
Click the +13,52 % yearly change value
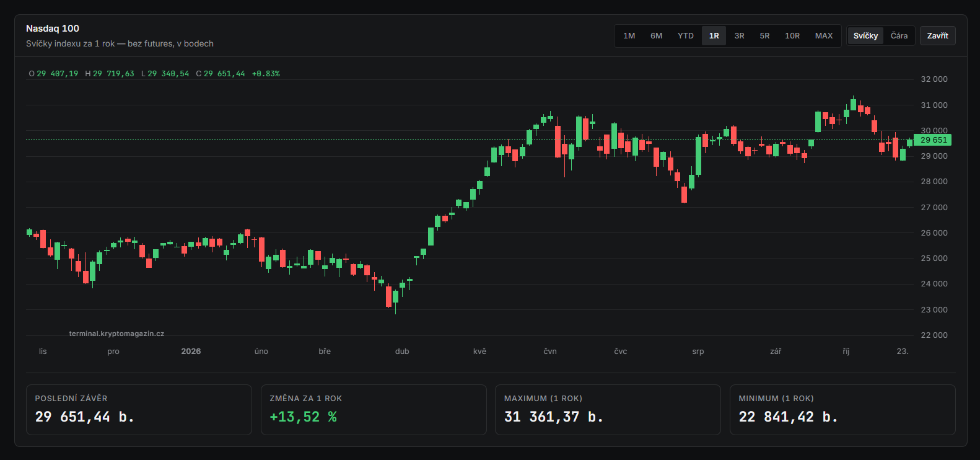304,417
